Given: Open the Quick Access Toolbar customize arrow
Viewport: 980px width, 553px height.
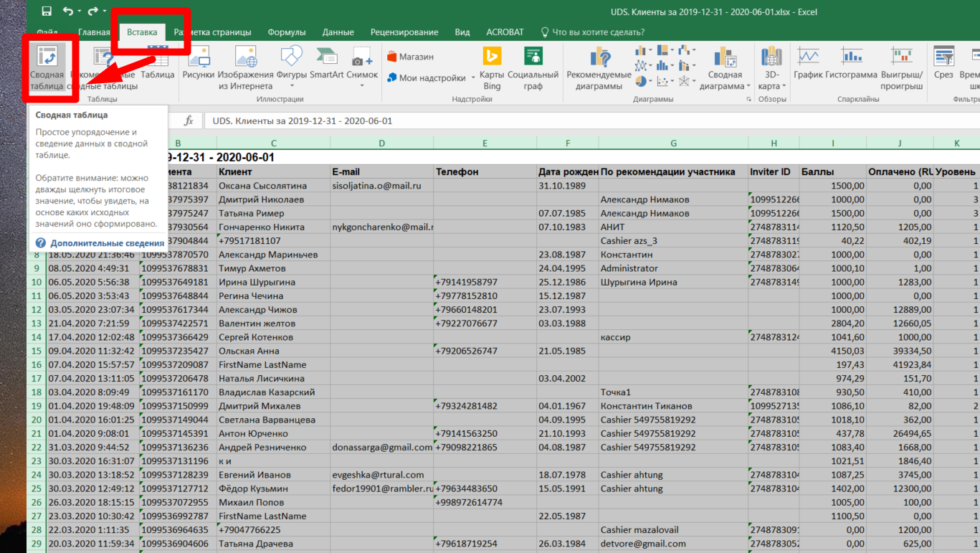Looking at the screenshot, I should pos(105,11).
